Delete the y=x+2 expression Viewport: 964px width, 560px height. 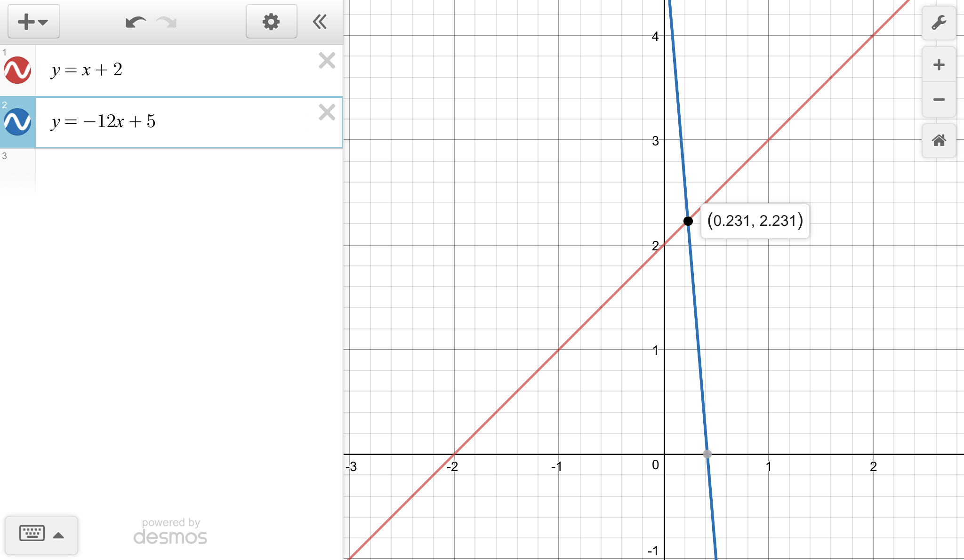pos(327,61)
